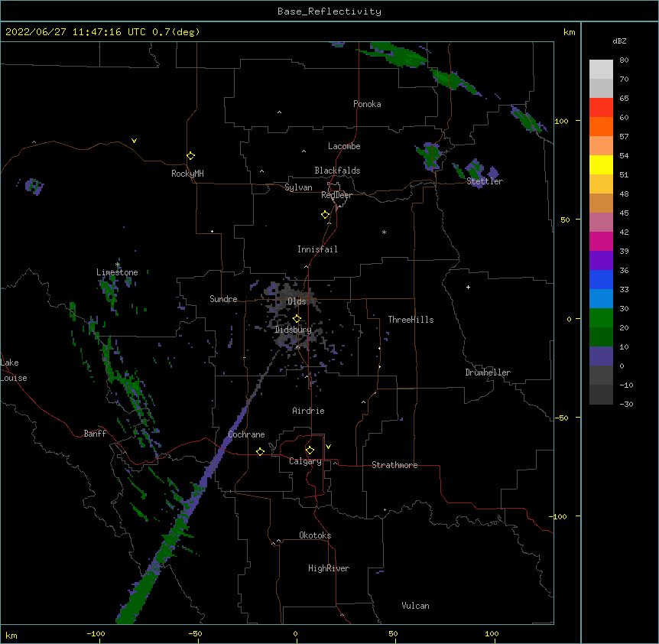The image size is (659, 644).
Task: Select the blue 36-33 dBZ legend color
Action: tap(601, 279)
